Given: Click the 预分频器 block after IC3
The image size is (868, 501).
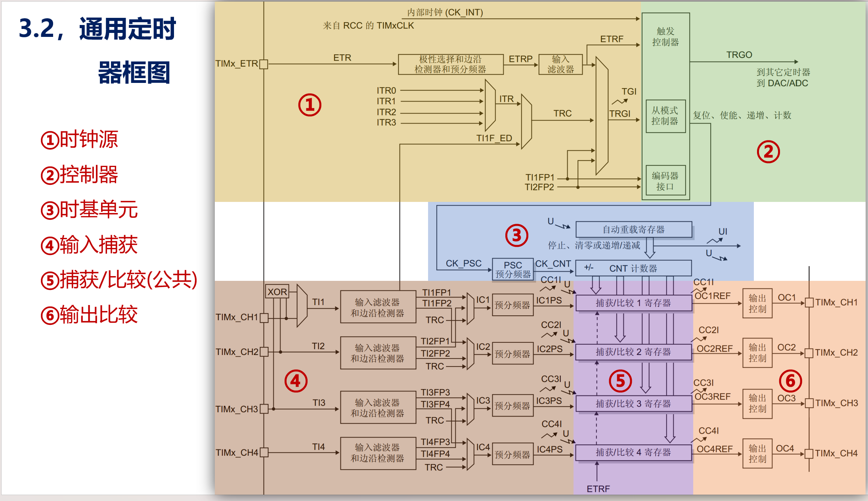Looking at the screenshot, I should pyautogui.click(x=512, y=406).
